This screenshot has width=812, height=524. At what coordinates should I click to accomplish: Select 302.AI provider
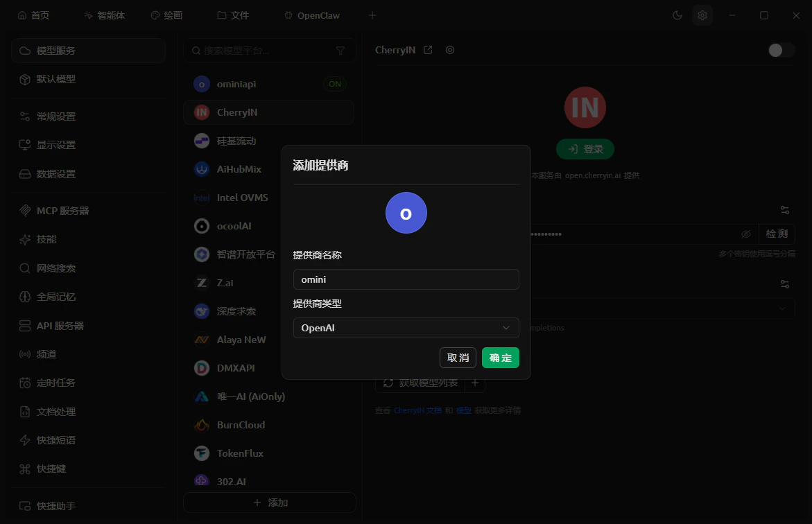click(269, 481)
